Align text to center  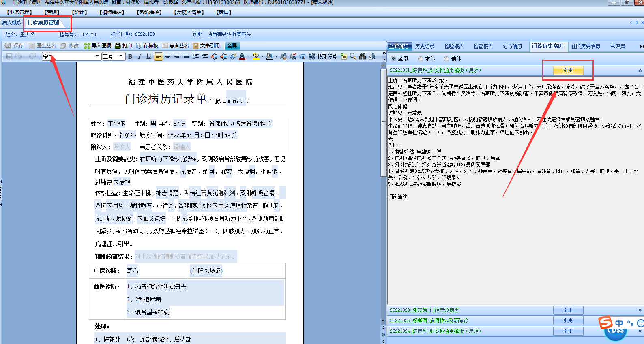[x=167, y=56]
